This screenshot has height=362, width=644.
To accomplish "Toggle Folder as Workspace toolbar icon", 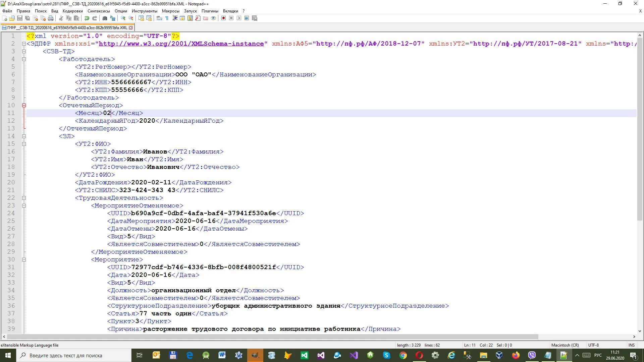I will [x=206, y=18].
